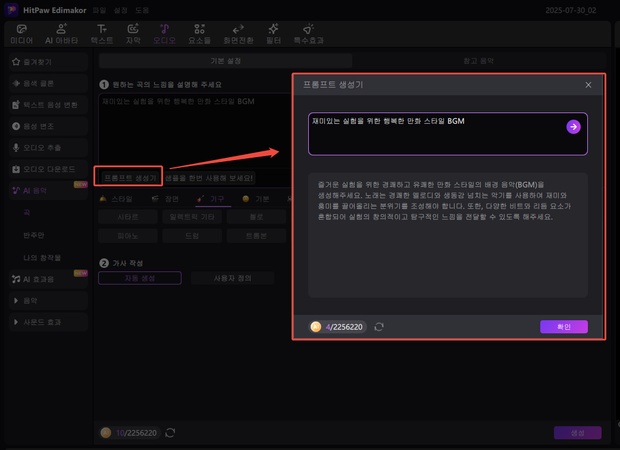Click the 생성 generate button

tap(578, 433)
